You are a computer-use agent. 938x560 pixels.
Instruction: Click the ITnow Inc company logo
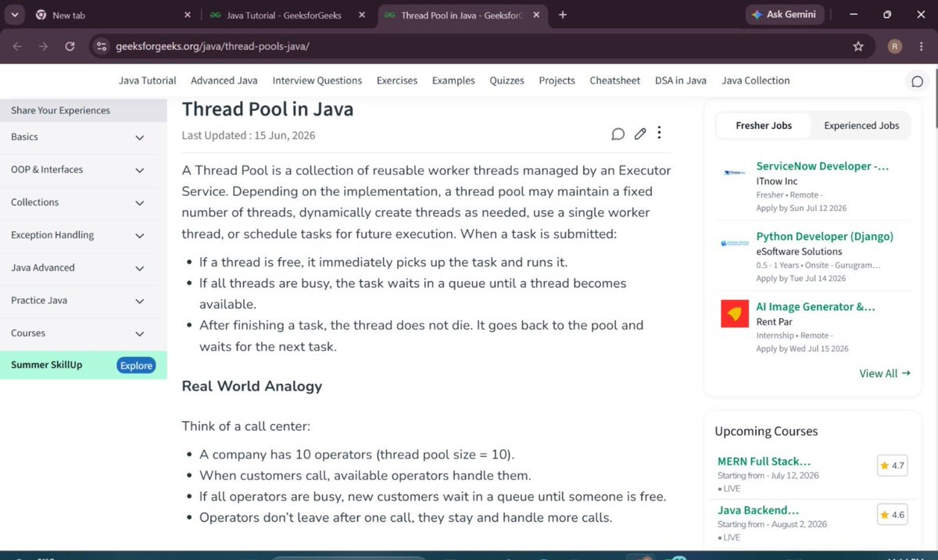(734, 173)
